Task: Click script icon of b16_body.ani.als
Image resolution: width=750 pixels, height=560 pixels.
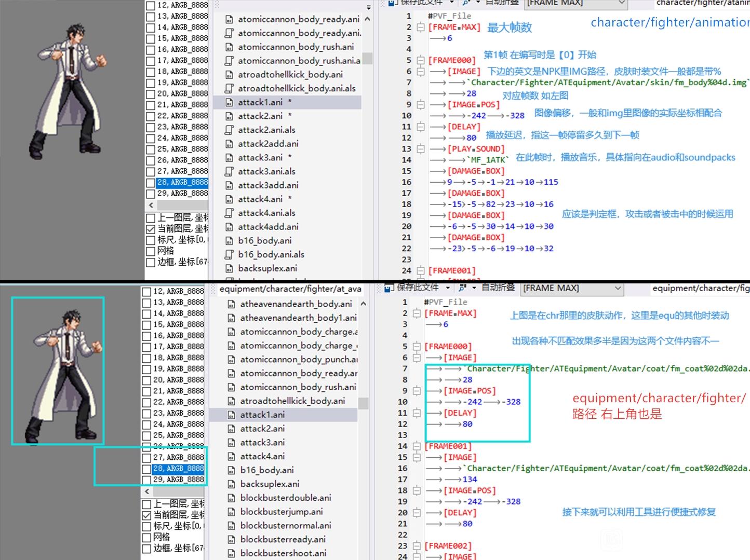Action: [229, 254]
